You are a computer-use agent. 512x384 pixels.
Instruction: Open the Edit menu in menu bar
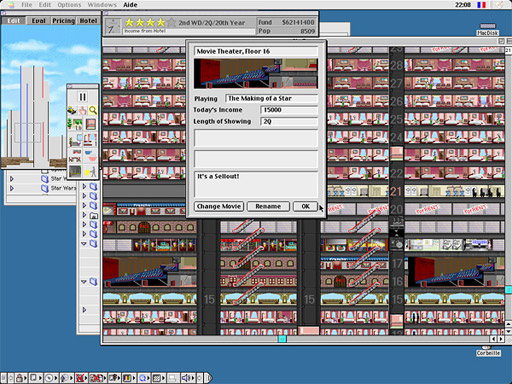click(x=45, y=5)
